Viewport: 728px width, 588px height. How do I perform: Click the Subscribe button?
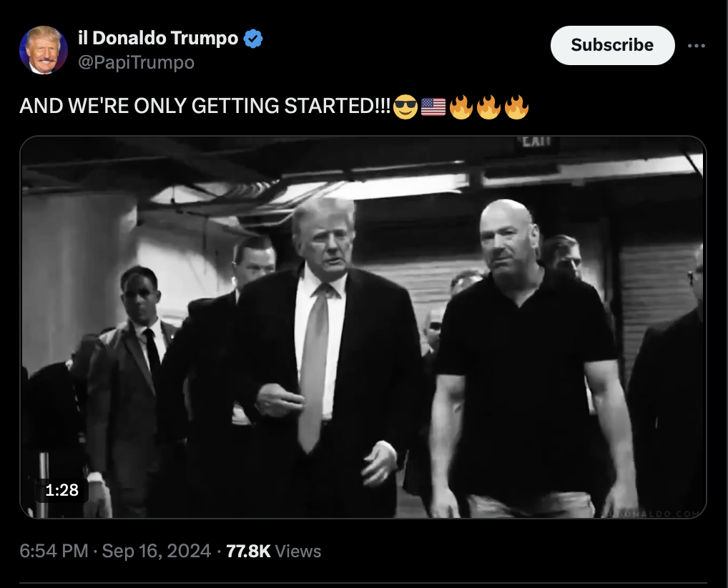tap(612, 45)
